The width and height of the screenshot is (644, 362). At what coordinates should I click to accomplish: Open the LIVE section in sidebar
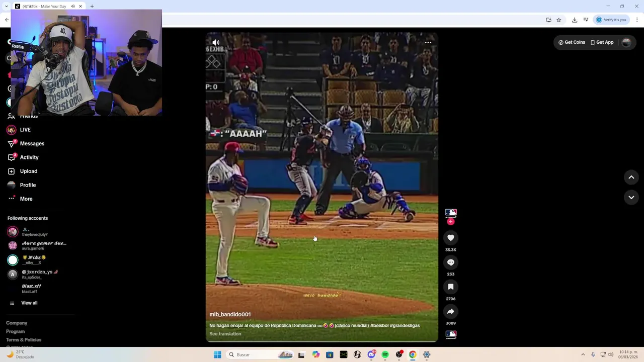pyautogui.click(x=25, y=130)
